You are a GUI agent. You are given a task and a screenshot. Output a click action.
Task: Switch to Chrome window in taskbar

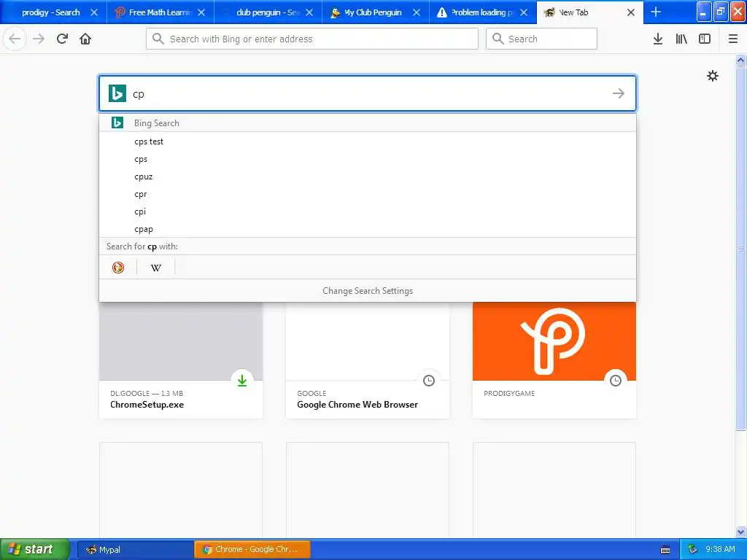[x=252, y=550]
